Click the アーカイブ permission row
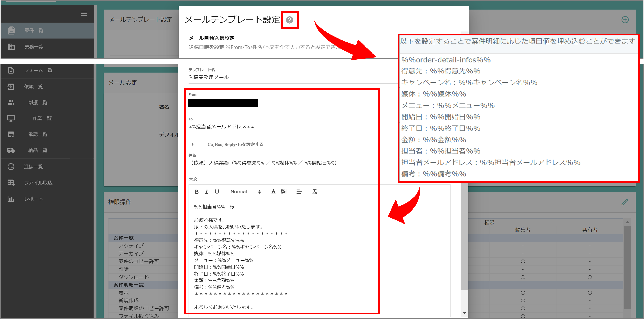Image resolution: width=644 pixels, height=319 pixels. 131,253
